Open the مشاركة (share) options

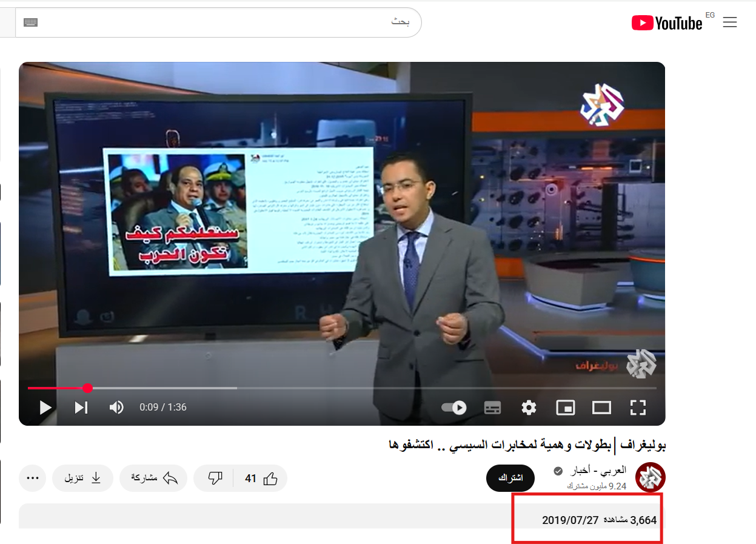(x=153, y=478)
